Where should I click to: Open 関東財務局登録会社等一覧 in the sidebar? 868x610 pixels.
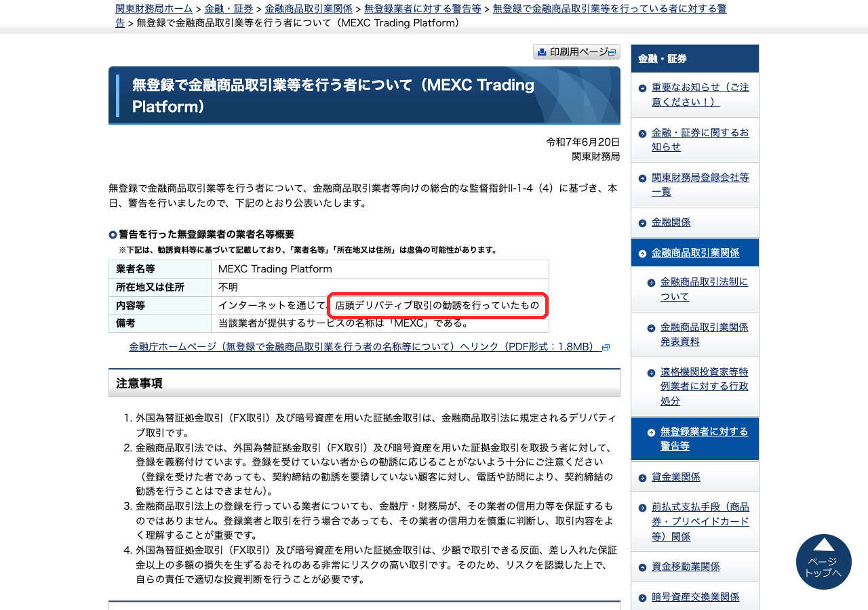tap(701, 184)
